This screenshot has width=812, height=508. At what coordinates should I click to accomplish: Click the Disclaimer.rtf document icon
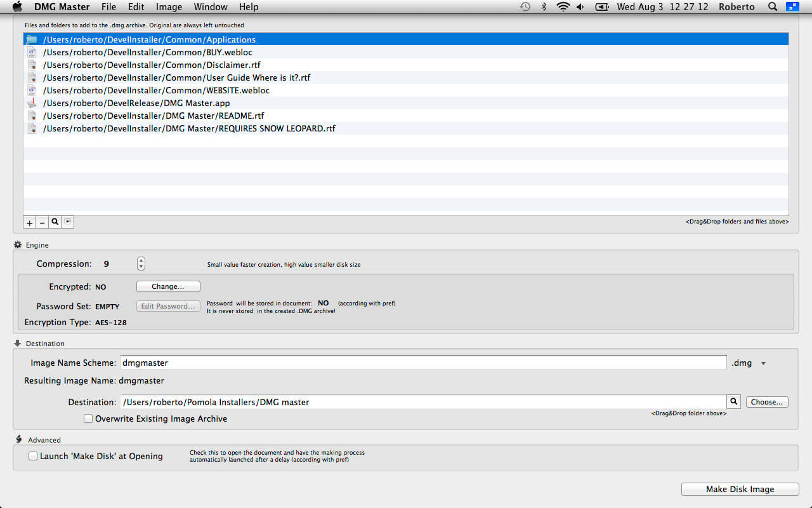tap(32, 65)
